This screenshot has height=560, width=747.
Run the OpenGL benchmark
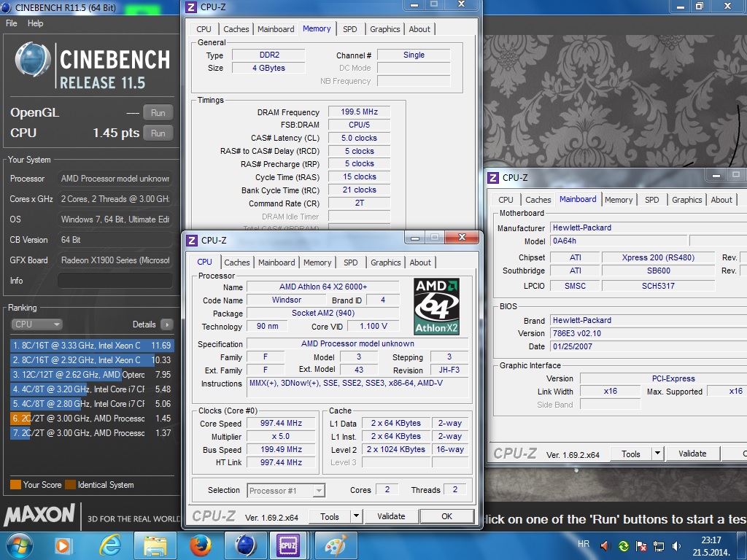158,113
